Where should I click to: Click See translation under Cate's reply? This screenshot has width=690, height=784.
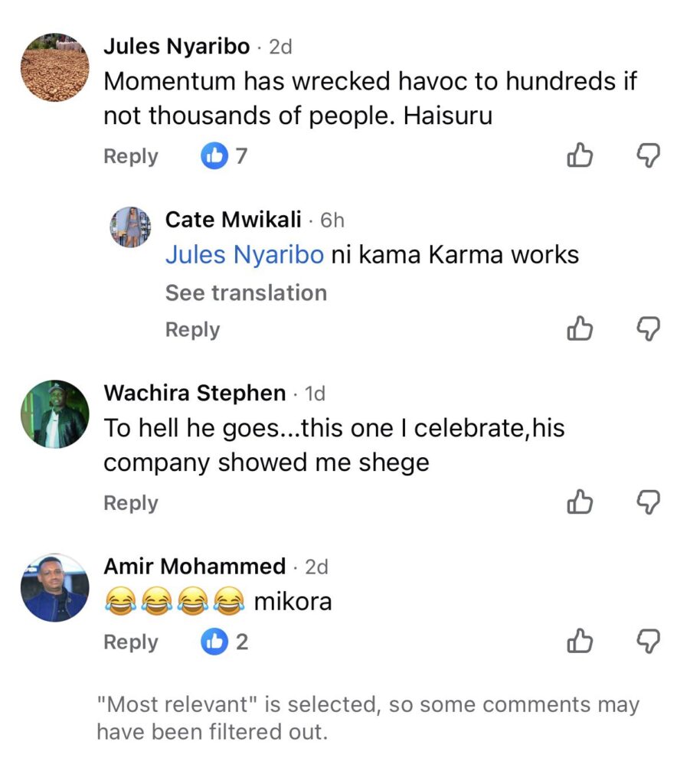click(x=246, y=292)
